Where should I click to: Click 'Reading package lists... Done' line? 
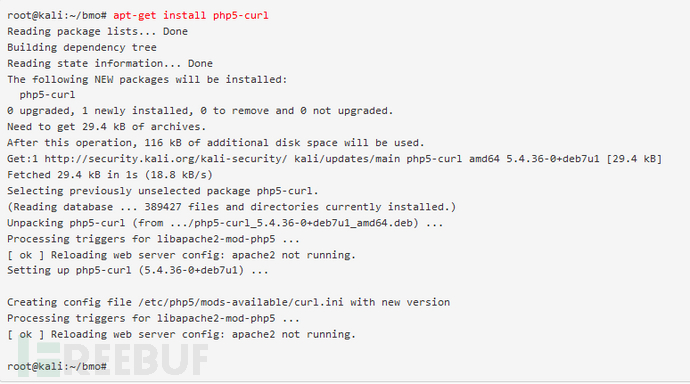pos(97,32)
